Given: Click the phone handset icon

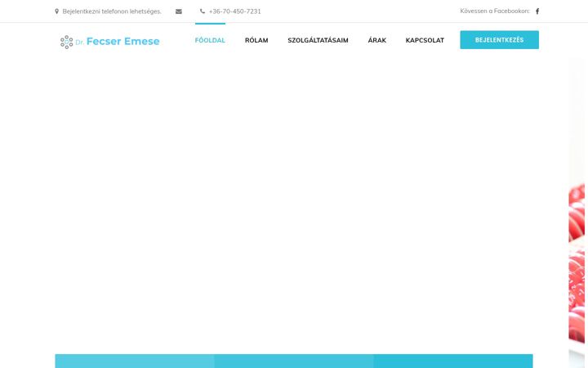Looking at the screenshot, I should pos(203,11).
